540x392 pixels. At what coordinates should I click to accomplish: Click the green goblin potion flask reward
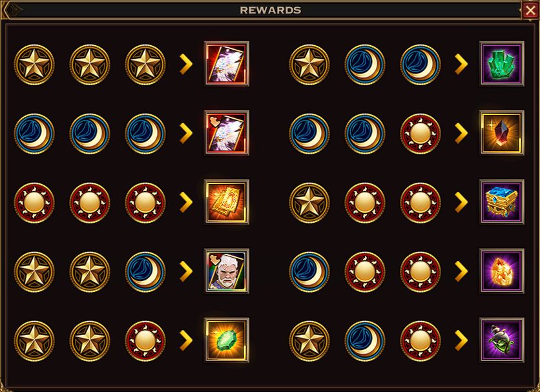502,340
